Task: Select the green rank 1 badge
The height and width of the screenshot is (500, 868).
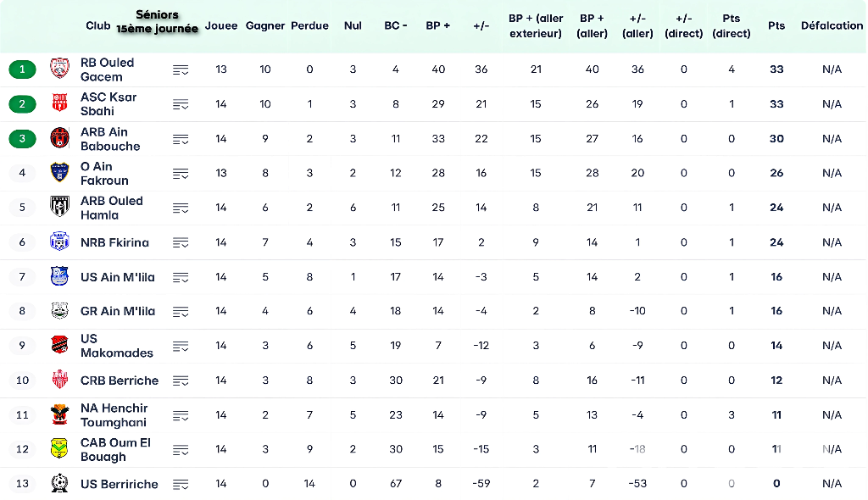Action: click(22, 69)
